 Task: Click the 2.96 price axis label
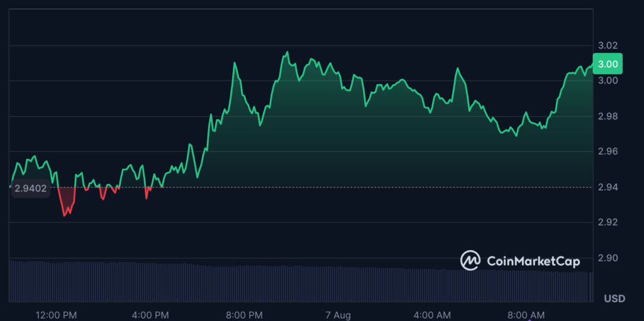(x=608, y=151)
